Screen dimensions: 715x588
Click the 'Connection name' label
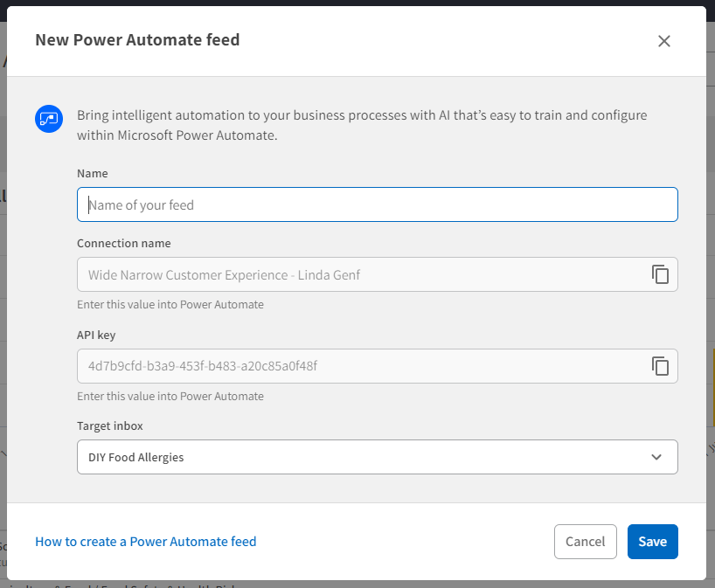tap(124, 244)
